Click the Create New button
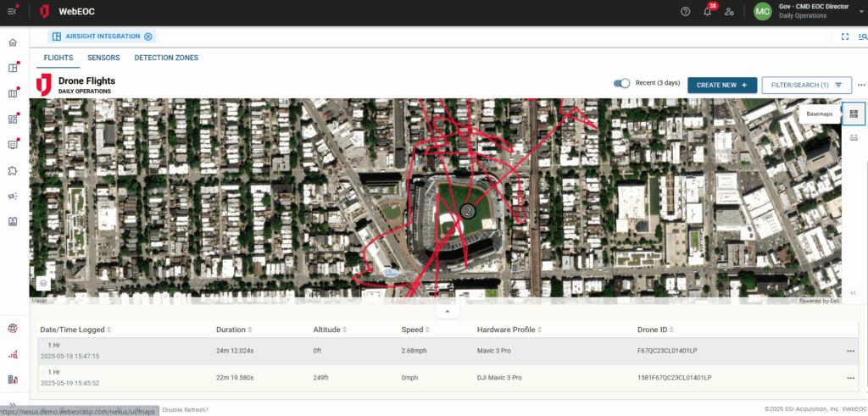Image resolution: width=868 pixels, height=416 pixels. pos(721,85)
